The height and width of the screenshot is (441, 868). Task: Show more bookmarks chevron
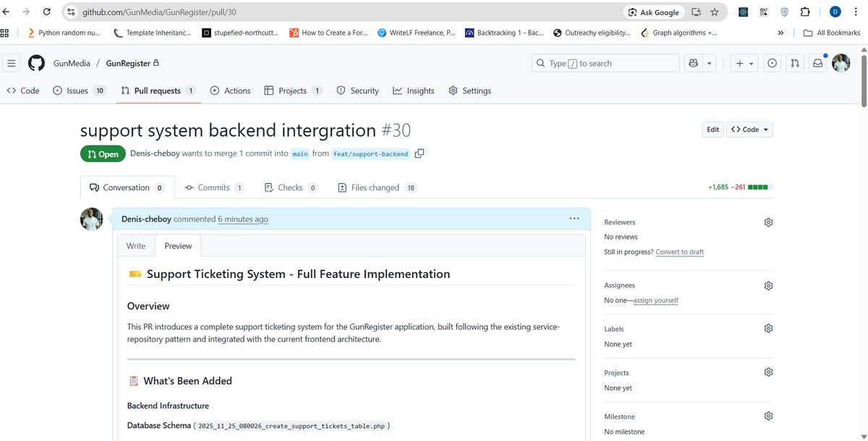click(781, 33)
